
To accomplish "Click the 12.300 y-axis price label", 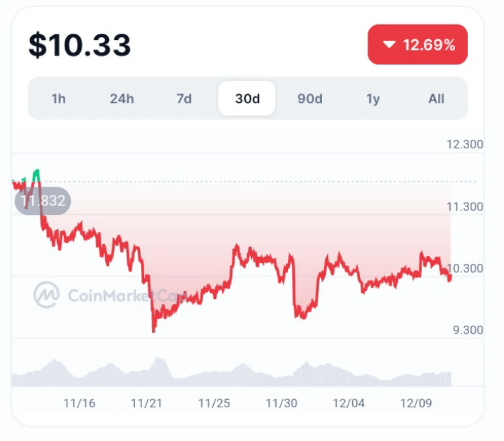I will pyautogui.click(x=465, y=144).
